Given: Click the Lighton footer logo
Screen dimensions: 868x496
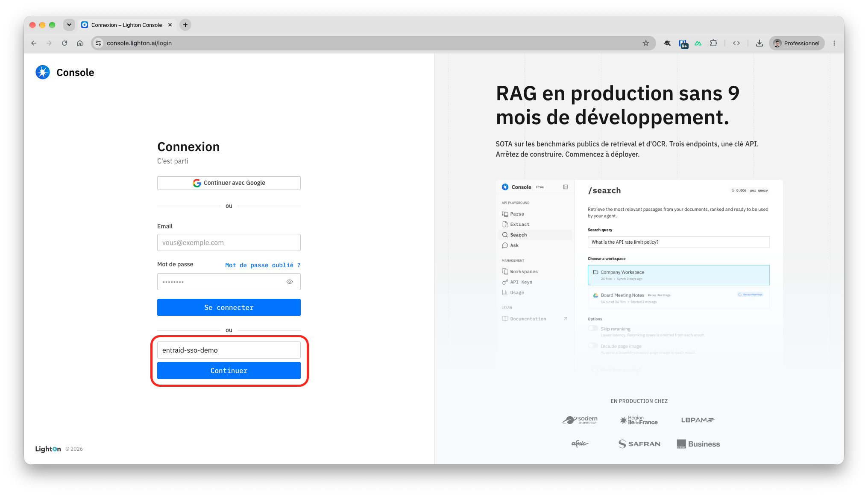Looking at the screenshot, I should (x=48, y=449).
